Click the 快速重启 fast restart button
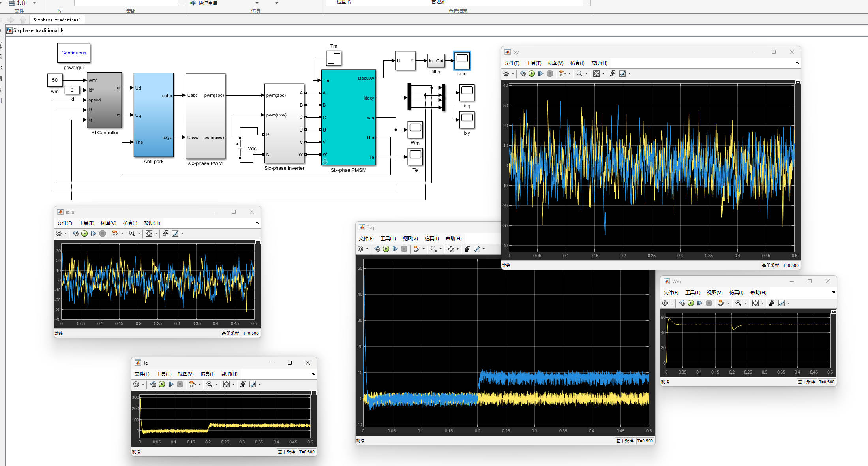 (204, 3)
